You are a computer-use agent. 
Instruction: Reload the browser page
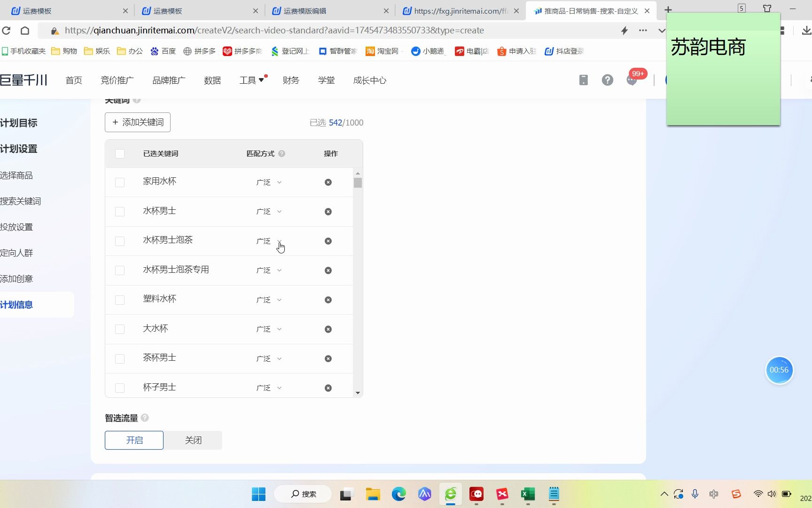tap(6, 31)
